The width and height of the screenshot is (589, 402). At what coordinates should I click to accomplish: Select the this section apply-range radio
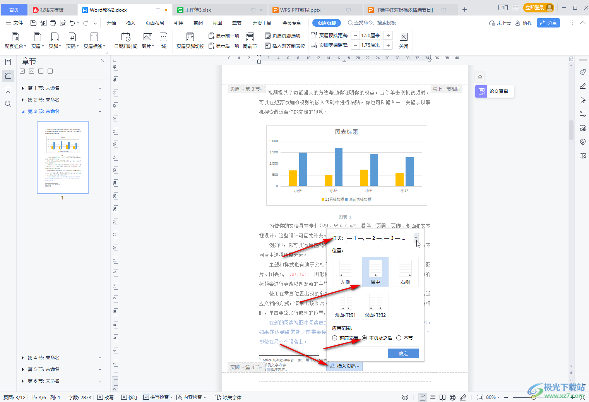(x=399, y=338)
